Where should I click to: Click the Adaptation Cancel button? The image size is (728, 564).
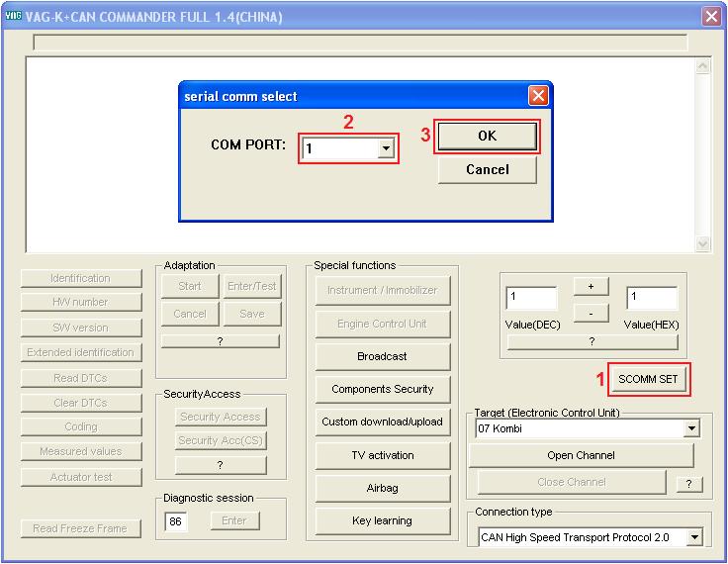190,314
